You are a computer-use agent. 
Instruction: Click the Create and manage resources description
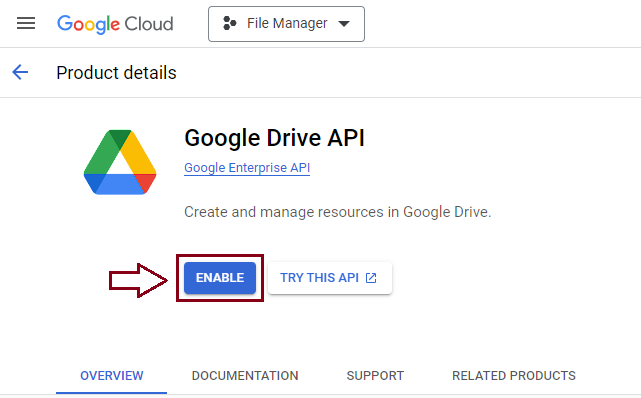click(338, 212)
